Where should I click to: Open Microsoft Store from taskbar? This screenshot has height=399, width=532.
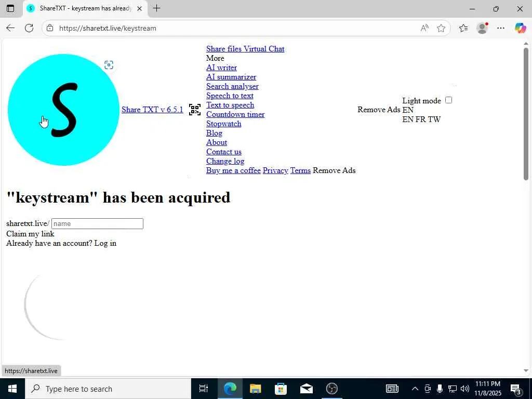[x=281, y=389]
